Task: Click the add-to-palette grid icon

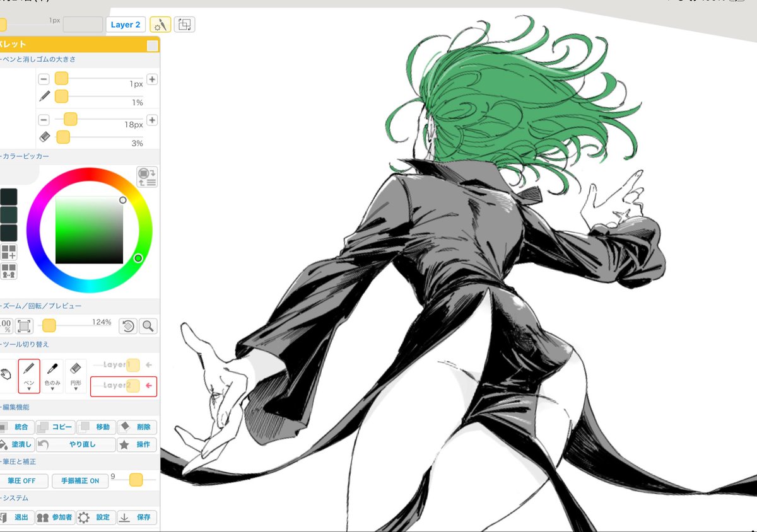Action: point(9,253)
